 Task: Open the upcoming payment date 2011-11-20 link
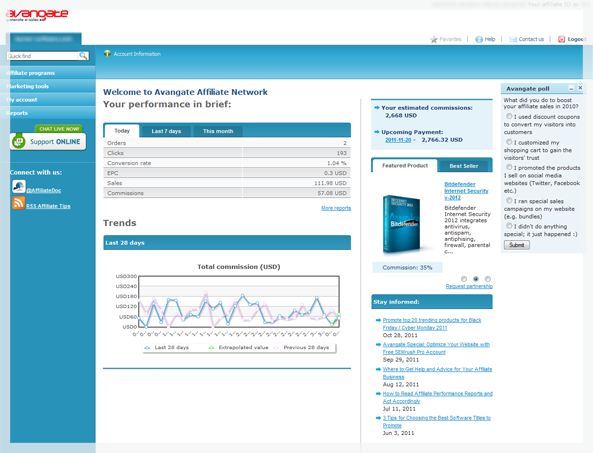click(x=398, y=140)
